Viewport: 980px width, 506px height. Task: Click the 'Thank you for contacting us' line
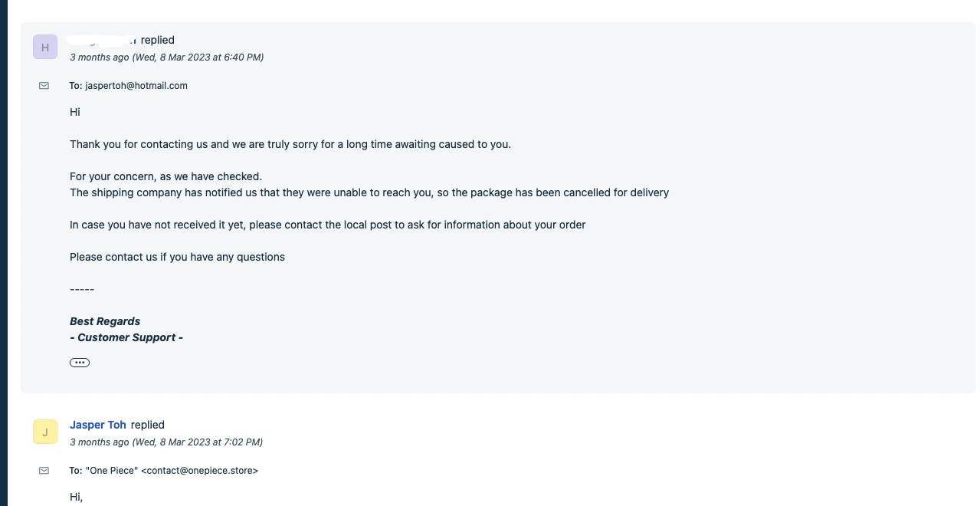click(x=290, y=144)
